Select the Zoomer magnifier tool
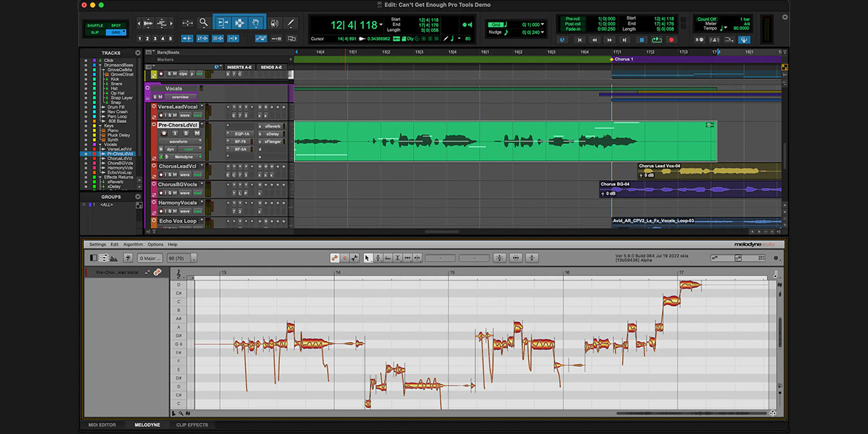 click(x=204, y=22)
